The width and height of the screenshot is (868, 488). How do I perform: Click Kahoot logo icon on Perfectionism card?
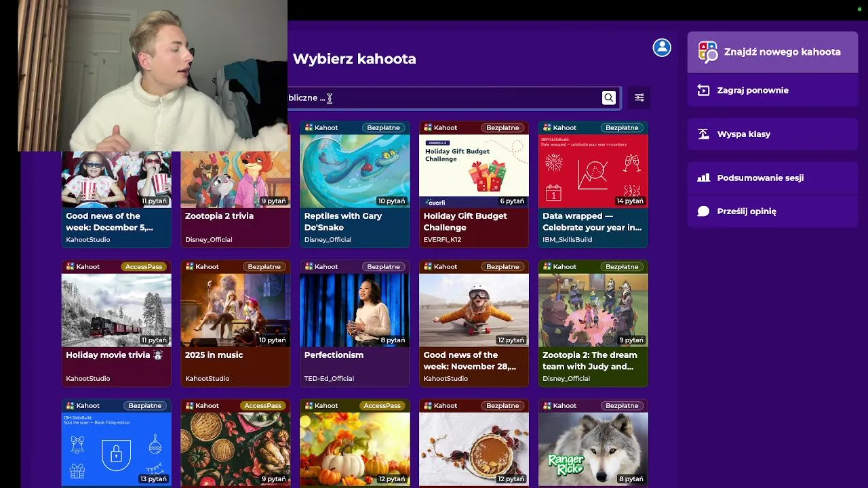click(309, 266)
